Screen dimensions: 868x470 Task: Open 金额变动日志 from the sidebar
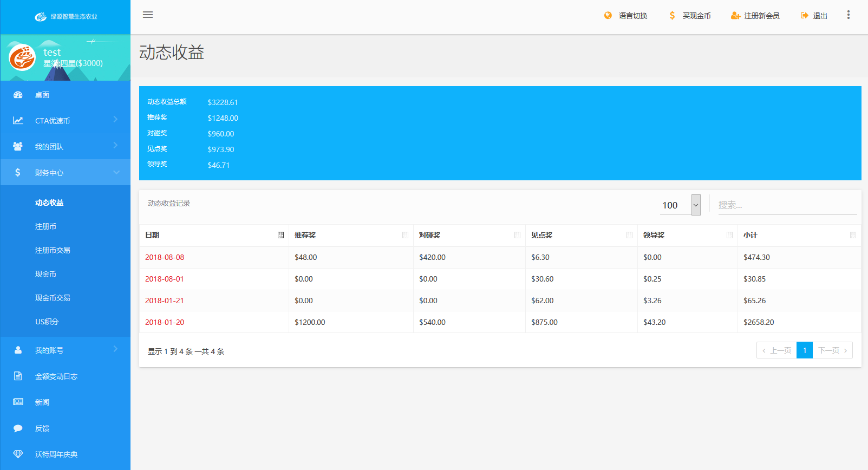(x=56, y=376)
